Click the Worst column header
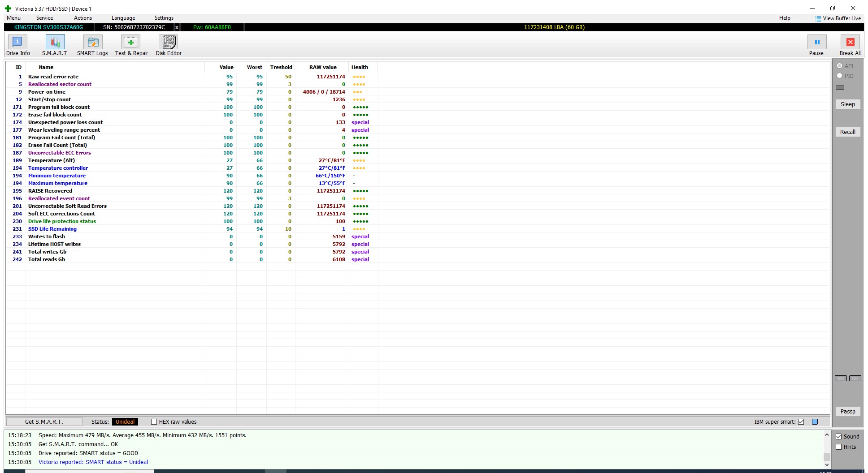The image size is (868, 473). click(x=254, y=67)
